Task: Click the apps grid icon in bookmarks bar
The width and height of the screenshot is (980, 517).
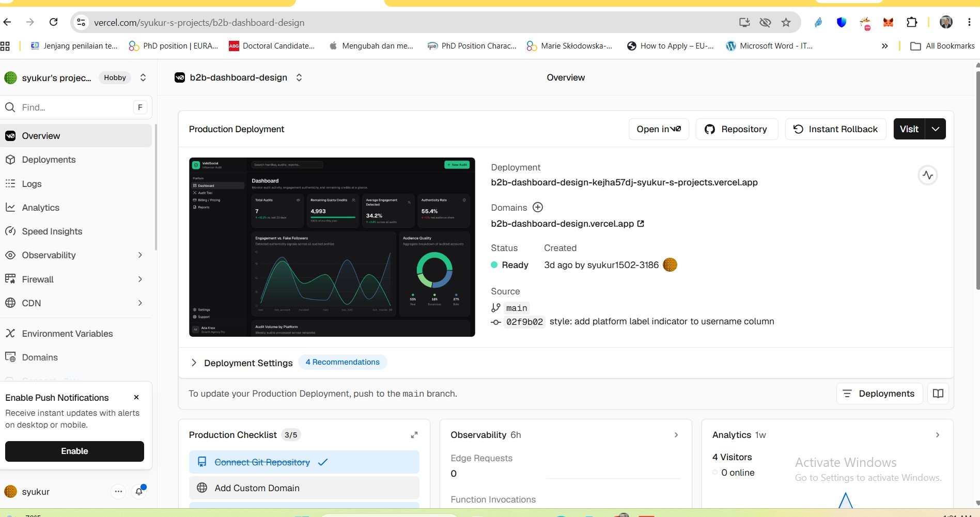Action: tap(5, 46)
